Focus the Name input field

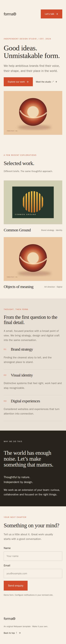pyautogui.click(x=33, y=556)
